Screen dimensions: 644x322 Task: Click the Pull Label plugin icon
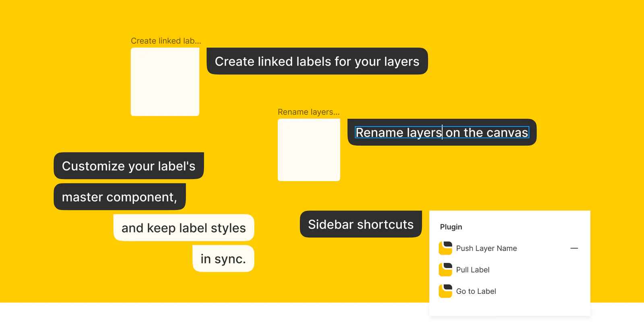[x=445, y=270]
